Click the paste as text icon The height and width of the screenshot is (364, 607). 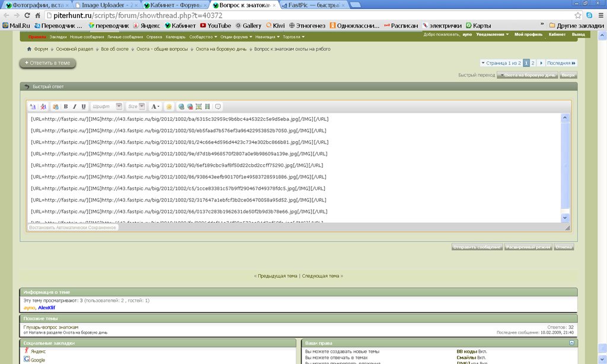(56, 107)
